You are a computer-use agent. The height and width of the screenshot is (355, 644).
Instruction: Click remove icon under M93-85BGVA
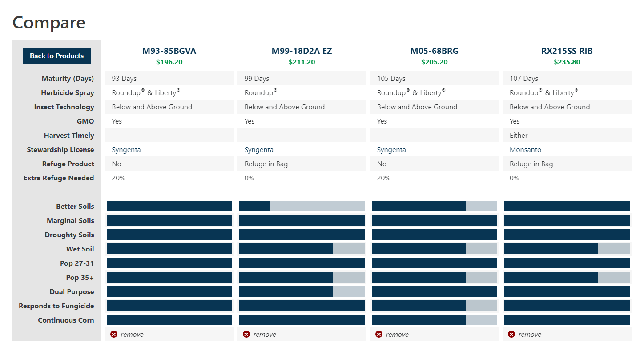114,334
